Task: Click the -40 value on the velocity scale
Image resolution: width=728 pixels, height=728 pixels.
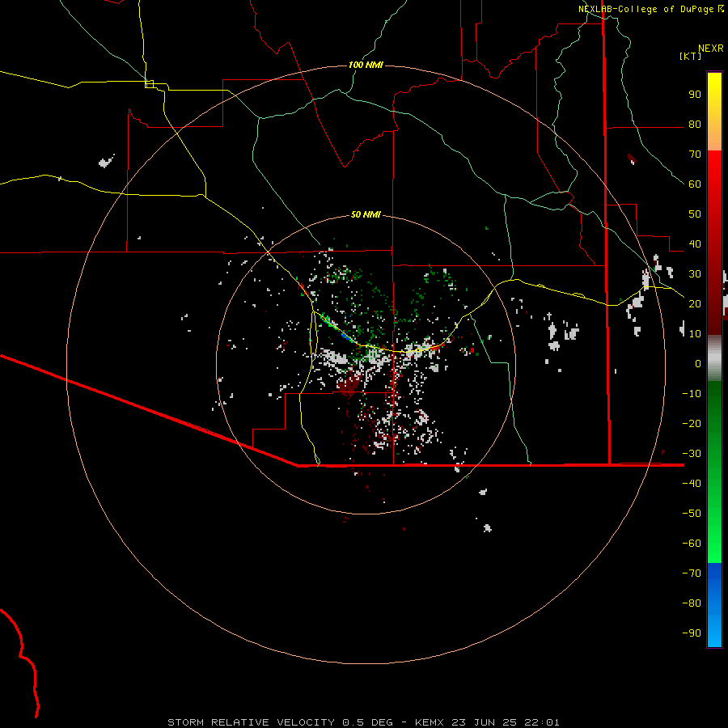Action: [x=692, y=484]
